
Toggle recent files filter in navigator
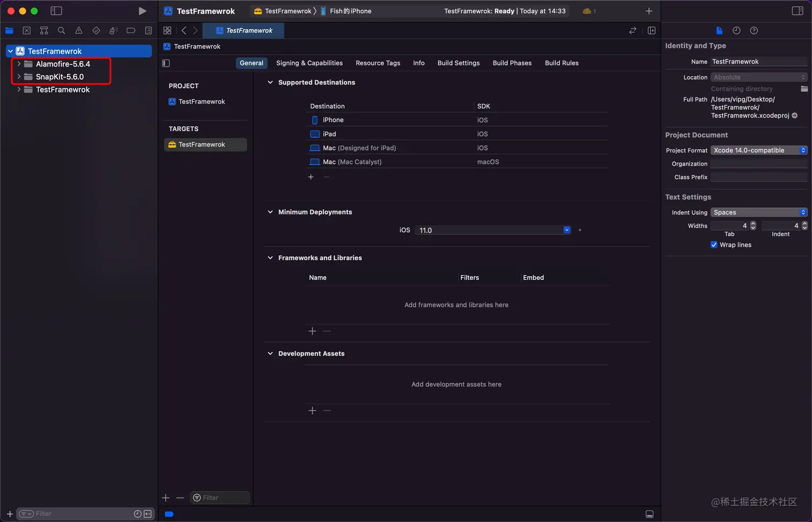coord(137,514)
